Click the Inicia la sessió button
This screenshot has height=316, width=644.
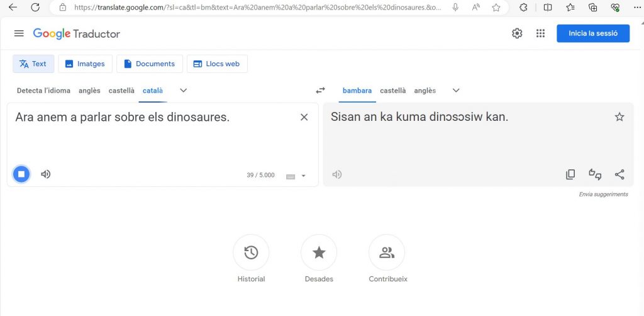[592, 33]
